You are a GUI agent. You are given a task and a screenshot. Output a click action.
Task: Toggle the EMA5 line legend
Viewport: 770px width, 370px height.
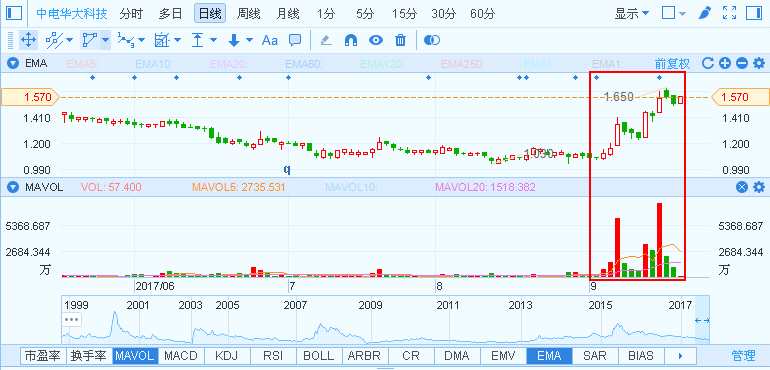(x=81, y=63)
